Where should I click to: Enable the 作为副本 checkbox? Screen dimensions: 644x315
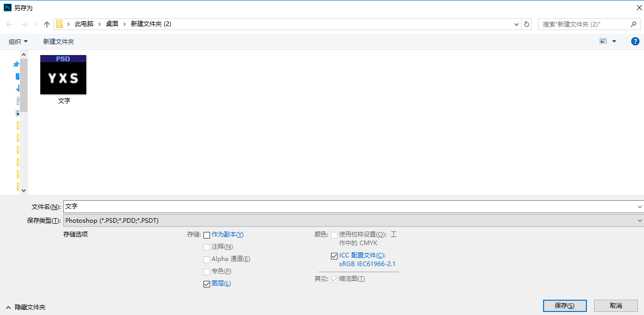tap(207, 235)
